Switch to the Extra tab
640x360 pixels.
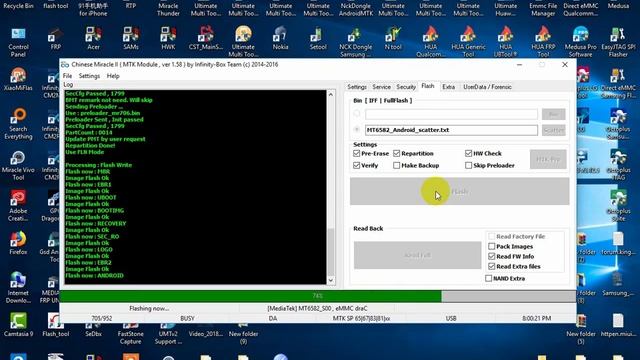tap(448, 87)
